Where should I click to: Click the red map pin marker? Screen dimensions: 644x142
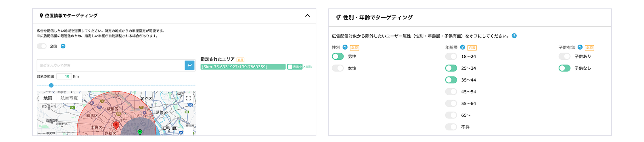[116, 125]
